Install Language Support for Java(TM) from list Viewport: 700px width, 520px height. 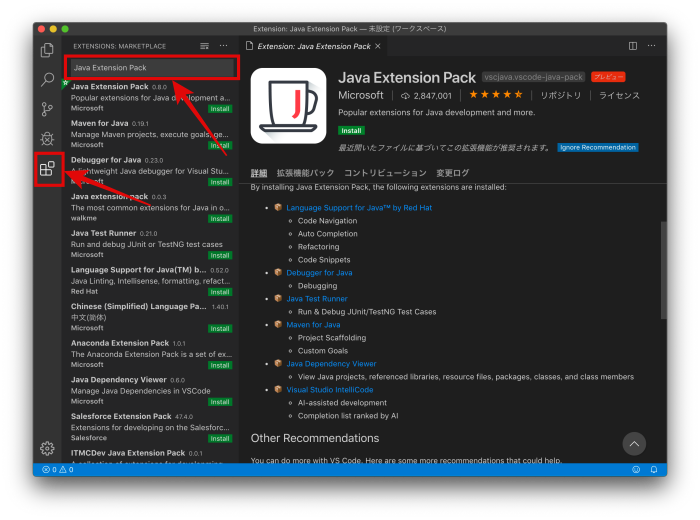coord(220,292)
